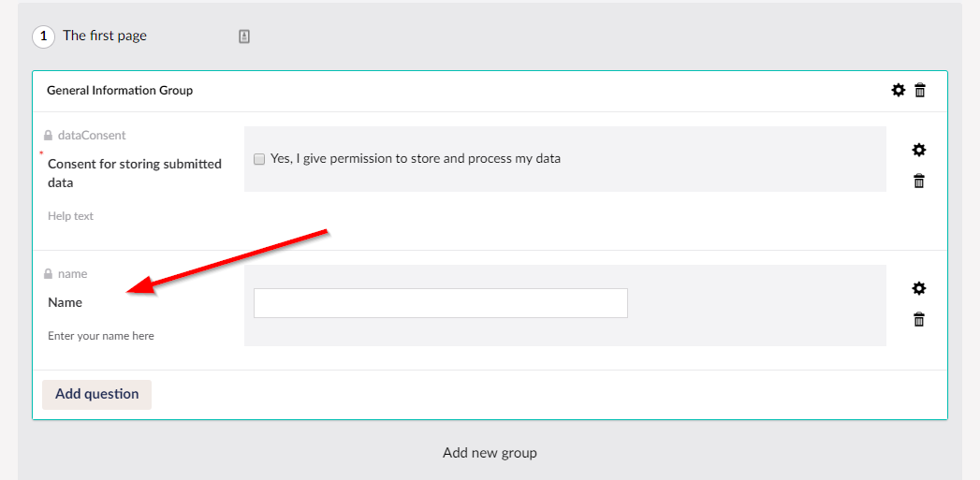Edit the Help text placeholder under consent
This screenshot has width=980, height=480.
click(x=71, y=216)
